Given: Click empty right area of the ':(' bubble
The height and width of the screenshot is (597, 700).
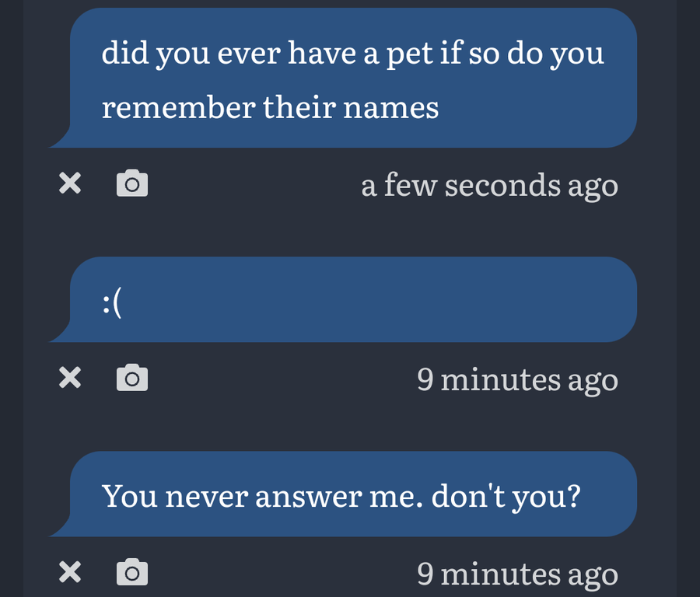Looking at the screenshot, I should pyautogui.click(x=402, y=299).
